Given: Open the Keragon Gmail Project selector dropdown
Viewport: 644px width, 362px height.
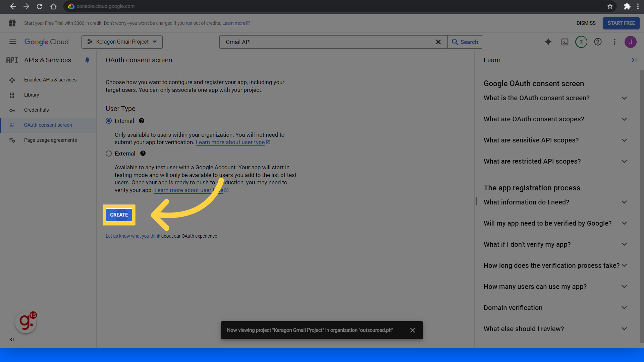Looking at the screenshot, I should [122, 42].
